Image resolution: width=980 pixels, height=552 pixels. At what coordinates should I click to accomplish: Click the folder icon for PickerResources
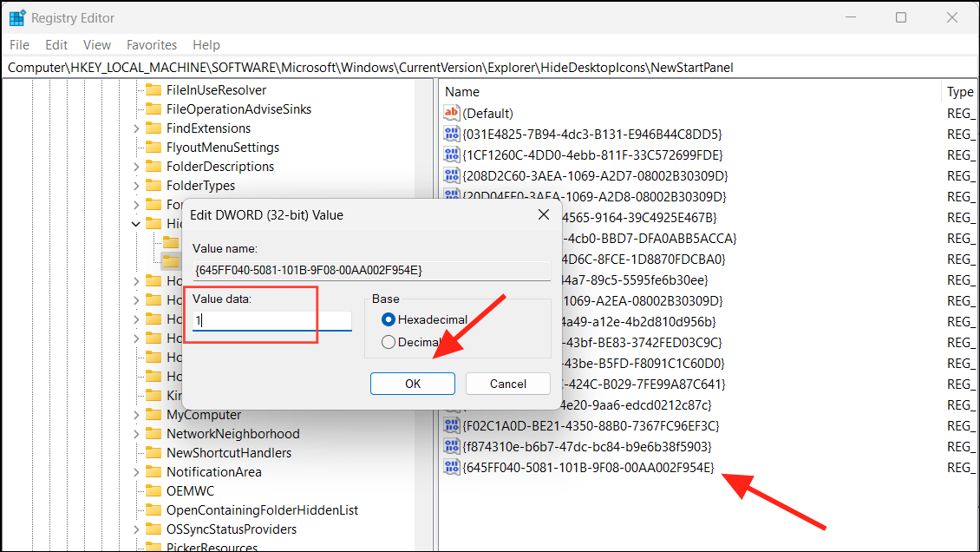click(154, 547)
